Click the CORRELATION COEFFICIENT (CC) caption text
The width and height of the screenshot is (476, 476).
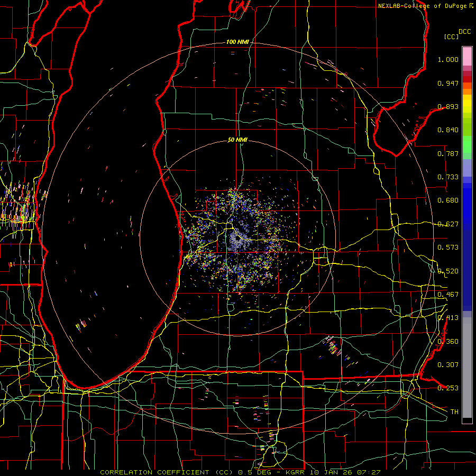pos(167,472)
